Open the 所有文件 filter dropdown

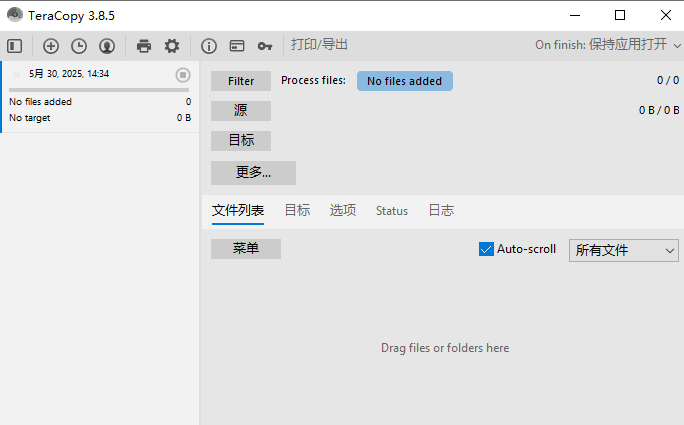click(x=623, y=250)
